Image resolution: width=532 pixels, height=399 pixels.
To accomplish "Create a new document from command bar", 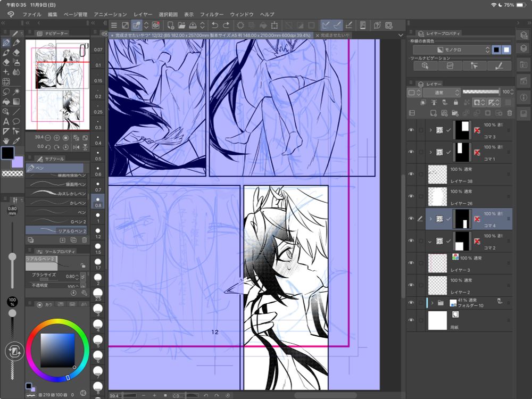I will (x=170, y=25).
